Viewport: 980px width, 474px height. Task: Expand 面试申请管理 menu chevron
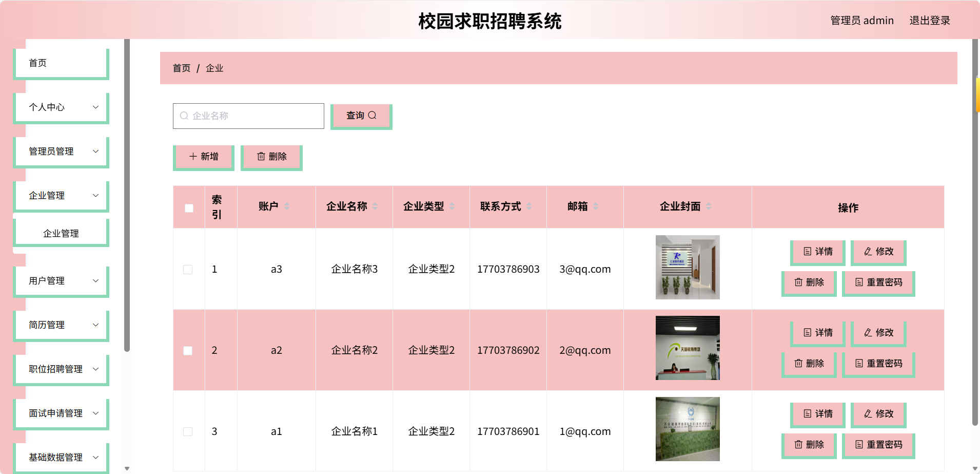click(95, 413)
